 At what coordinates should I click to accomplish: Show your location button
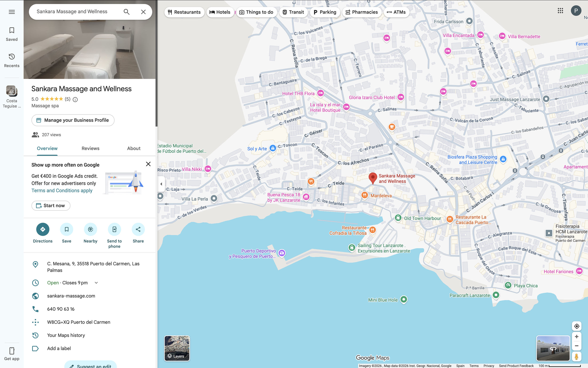coord(576,326)
